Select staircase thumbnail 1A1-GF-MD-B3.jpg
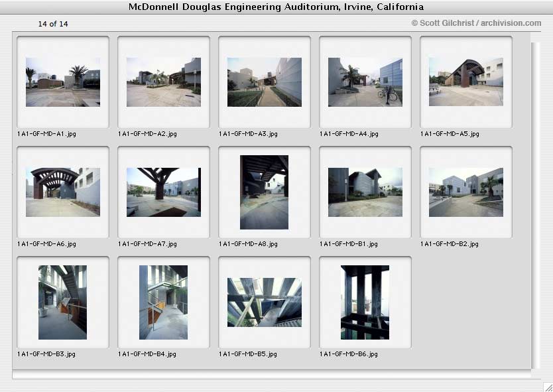Viewport: 553px width, 392px height. (62, 302)
